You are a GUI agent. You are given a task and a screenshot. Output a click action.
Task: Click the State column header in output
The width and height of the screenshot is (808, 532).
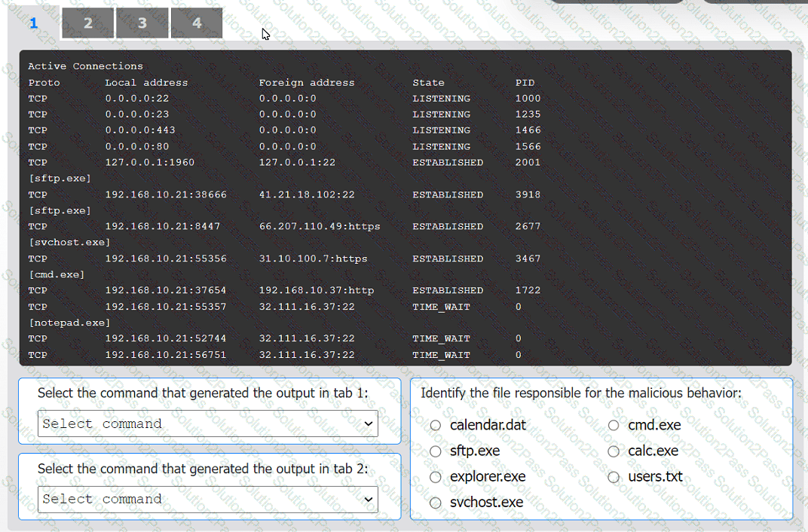tap(428, 83)
